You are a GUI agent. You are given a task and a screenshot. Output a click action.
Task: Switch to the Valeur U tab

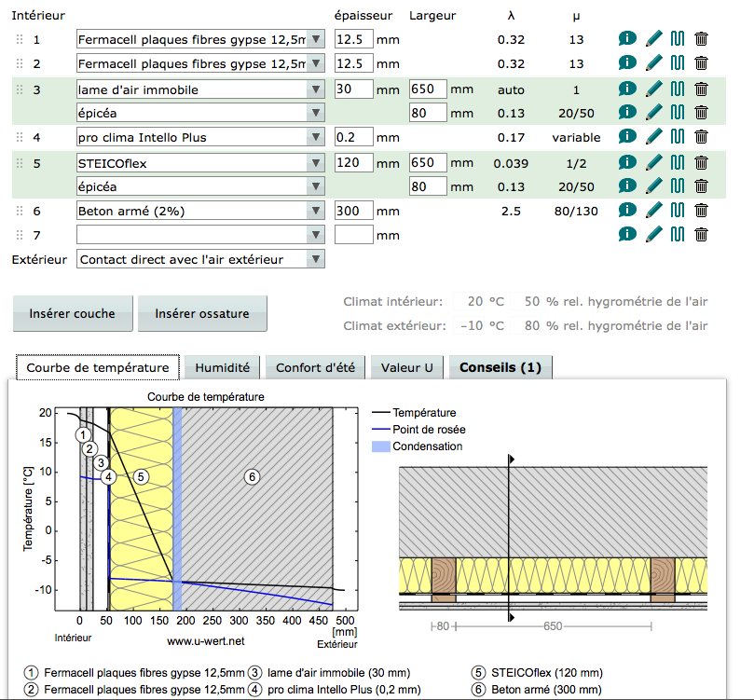(406, 368)
